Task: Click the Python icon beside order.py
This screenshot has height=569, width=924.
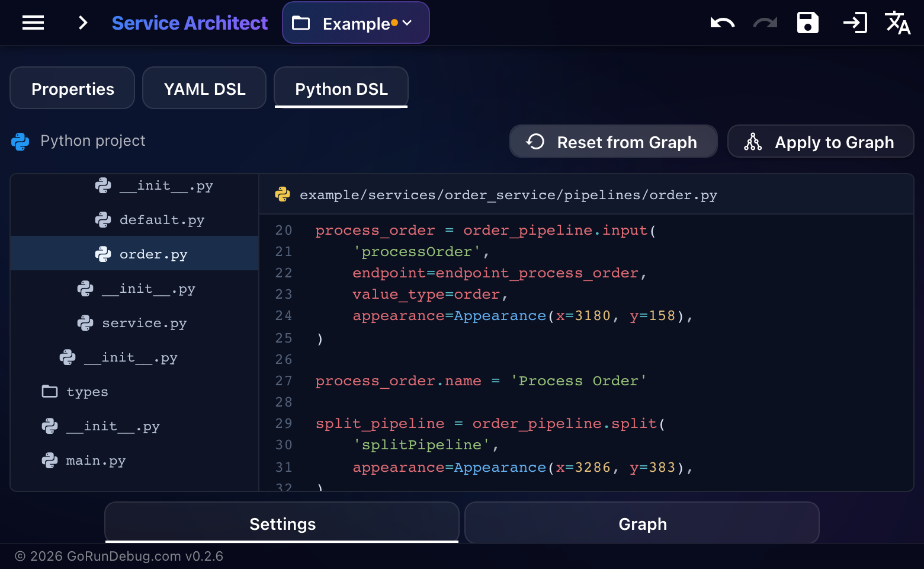Action: 103,254
